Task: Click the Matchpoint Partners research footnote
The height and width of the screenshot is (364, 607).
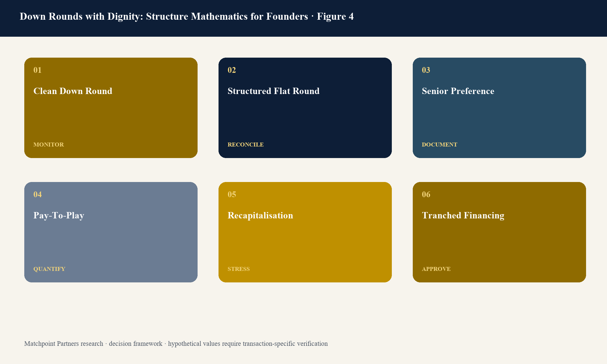Action: 176,344
